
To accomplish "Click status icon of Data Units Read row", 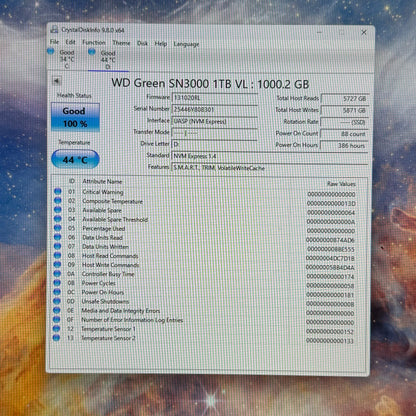I will (57, 237).
